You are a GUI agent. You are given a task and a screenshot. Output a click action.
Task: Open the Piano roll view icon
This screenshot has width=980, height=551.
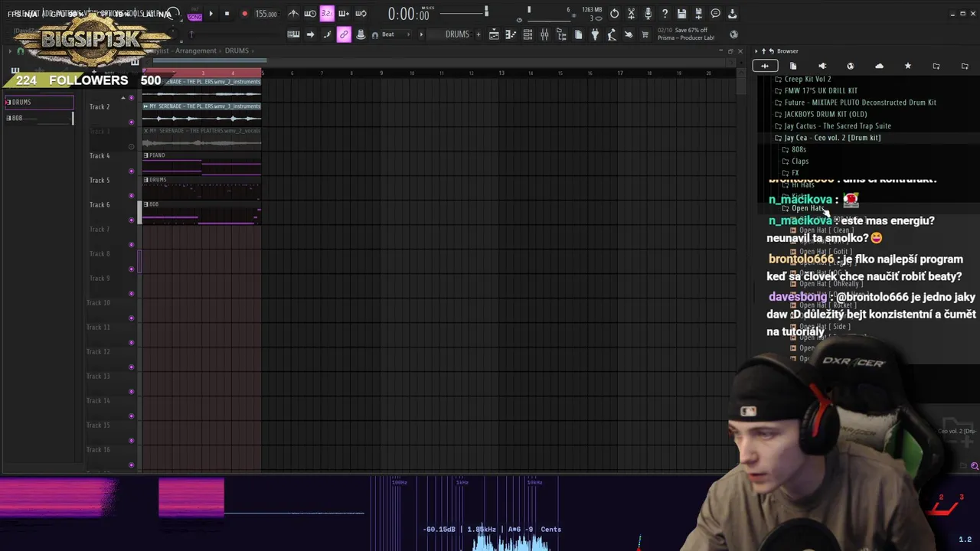(511, 34)
